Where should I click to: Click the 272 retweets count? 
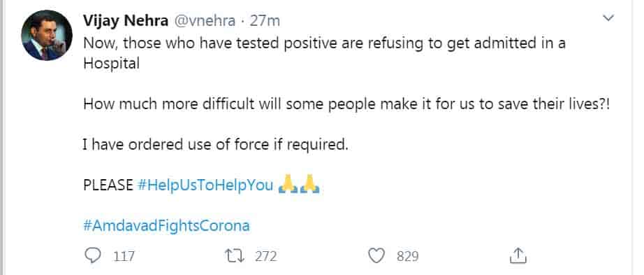click(x=265, y=257)
